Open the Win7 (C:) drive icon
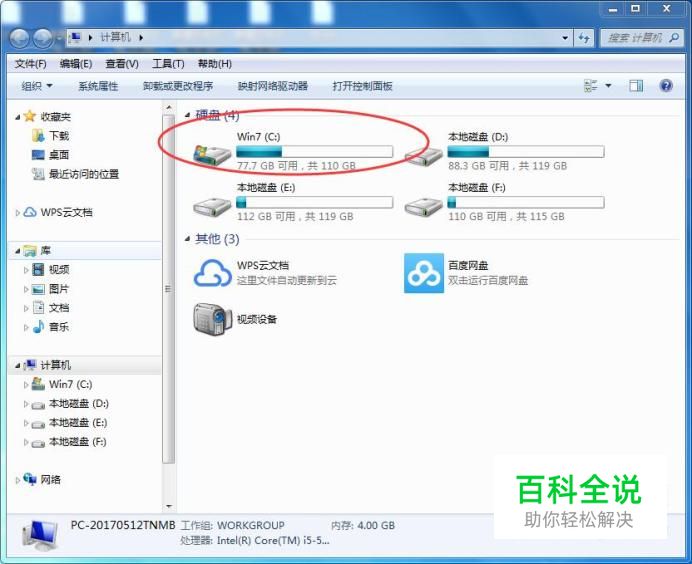 [212, 155]
